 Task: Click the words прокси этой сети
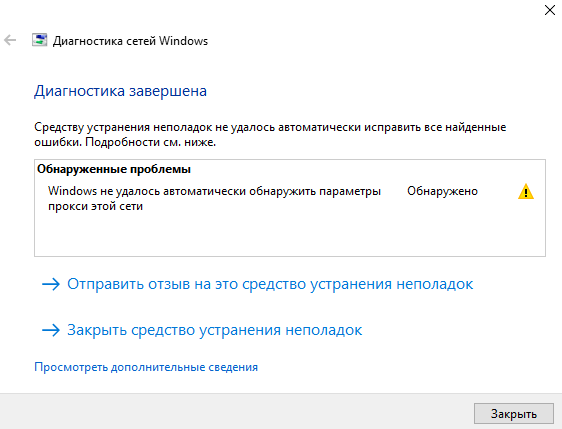pyautogui.click(x=95, y=206)
